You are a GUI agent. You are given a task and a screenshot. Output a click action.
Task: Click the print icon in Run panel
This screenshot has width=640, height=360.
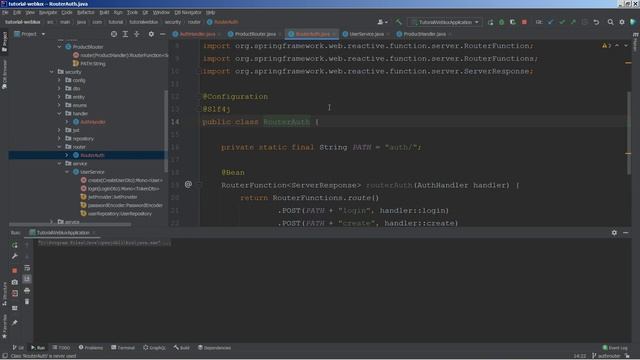27,291
